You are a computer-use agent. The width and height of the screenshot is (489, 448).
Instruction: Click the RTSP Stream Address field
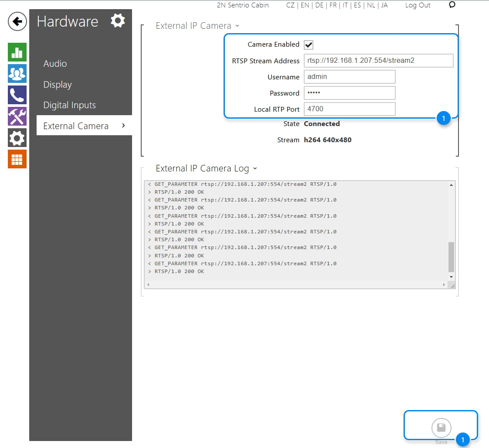379,61
